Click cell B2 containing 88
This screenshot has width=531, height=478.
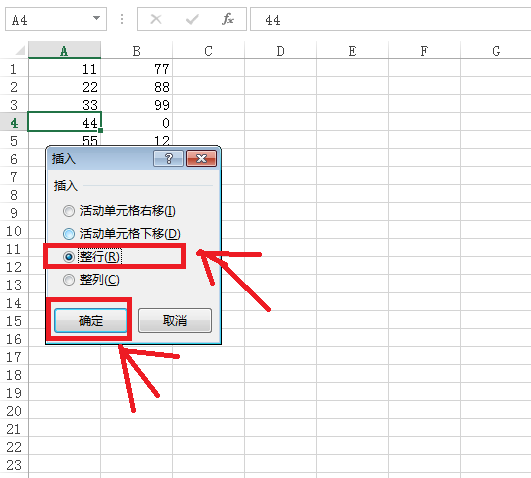pyautogui.click(x=137, y=87)
